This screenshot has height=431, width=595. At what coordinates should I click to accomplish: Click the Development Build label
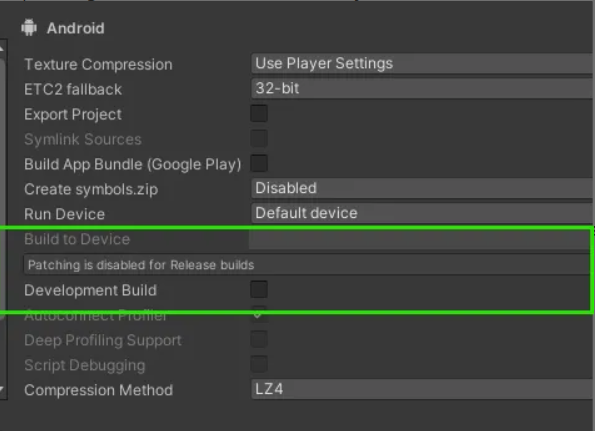tap(90, 290)
